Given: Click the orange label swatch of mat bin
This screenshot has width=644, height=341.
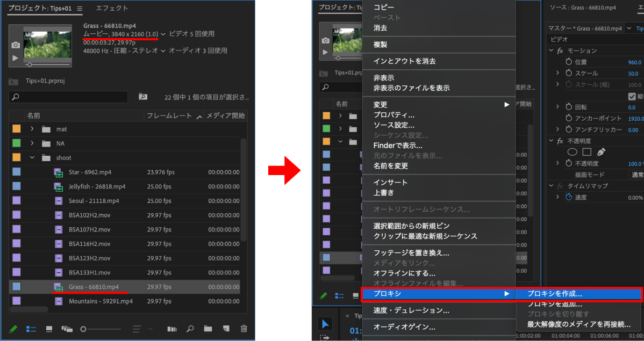Looking at the screenshot, I should (17, 129).
